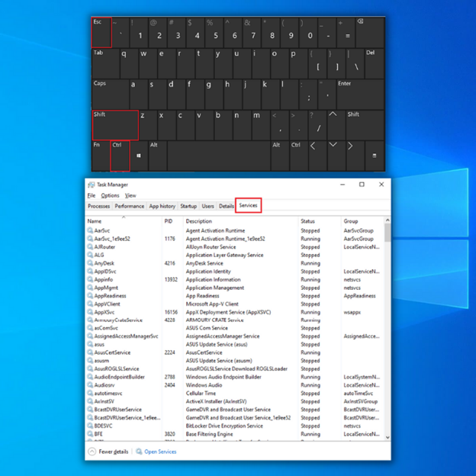Image resolution: width=476 pixels, height=476 pixels.
Task: Collapse view with Fewer details chevron
Action: (92, 452)
